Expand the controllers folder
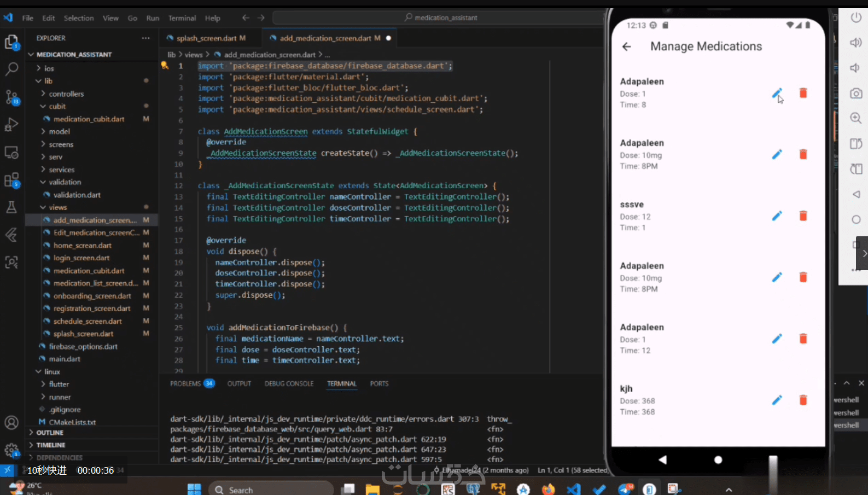Screen dimensions: 868x495 pyautogui.click(x=66, y=94)
